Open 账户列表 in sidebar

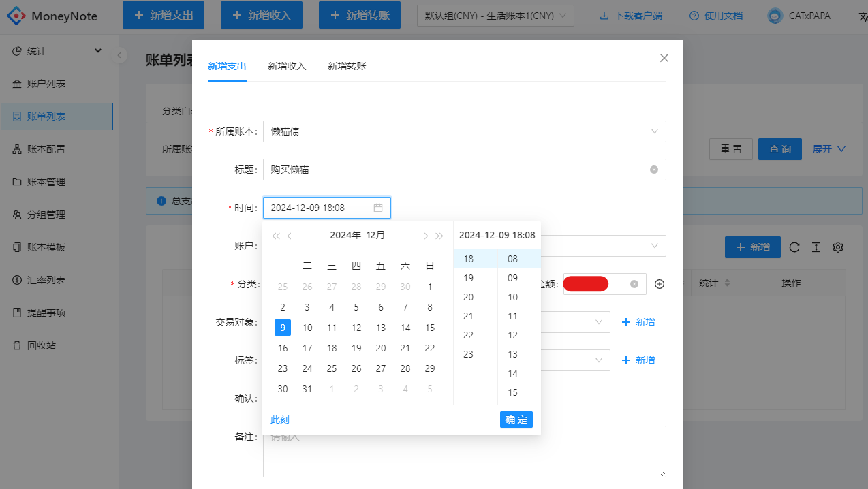point(57,84)
